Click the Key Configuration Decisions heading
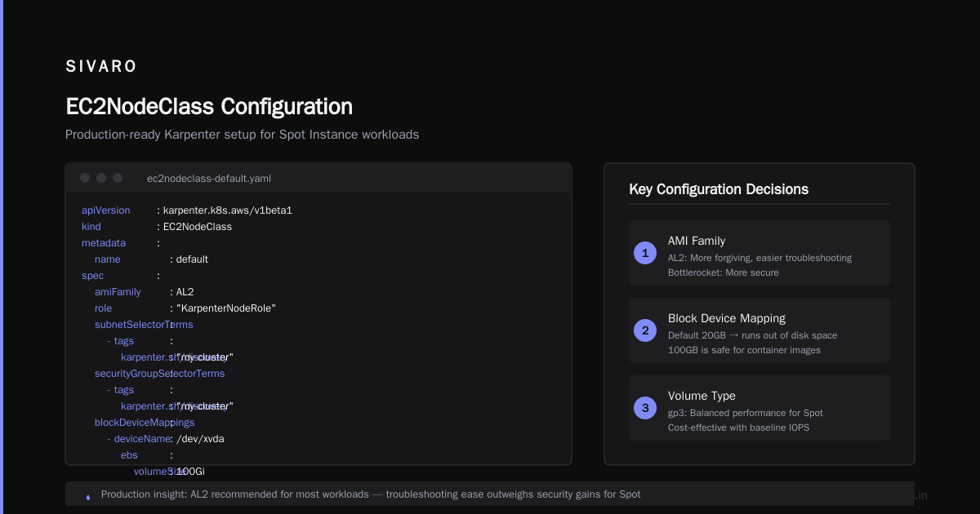Image resolution: width=980 pixels, height=514 pixels. (719, 189)
